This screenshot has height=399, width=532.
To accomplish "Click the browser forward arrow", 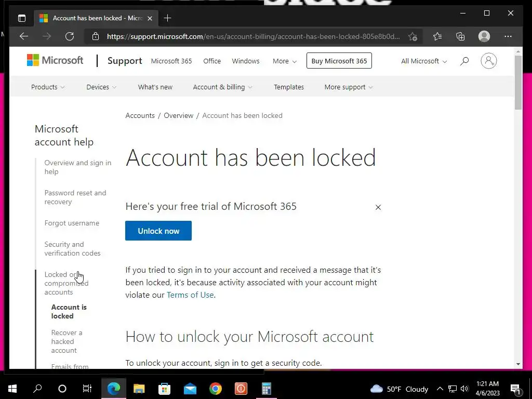I will [x=47, y=36].
